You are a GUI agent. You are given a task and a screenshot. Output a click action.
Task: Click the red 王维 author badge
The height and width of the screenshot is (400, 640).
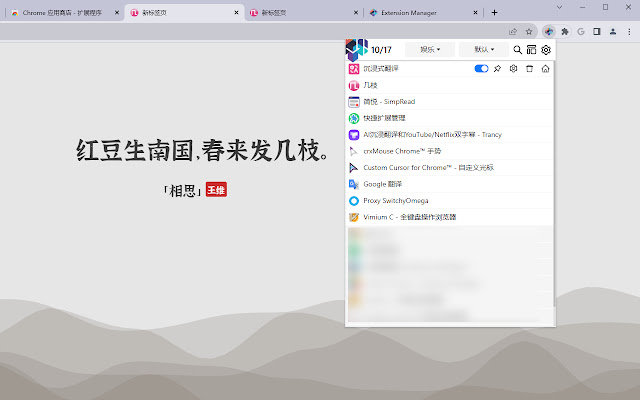pos(216,190)
